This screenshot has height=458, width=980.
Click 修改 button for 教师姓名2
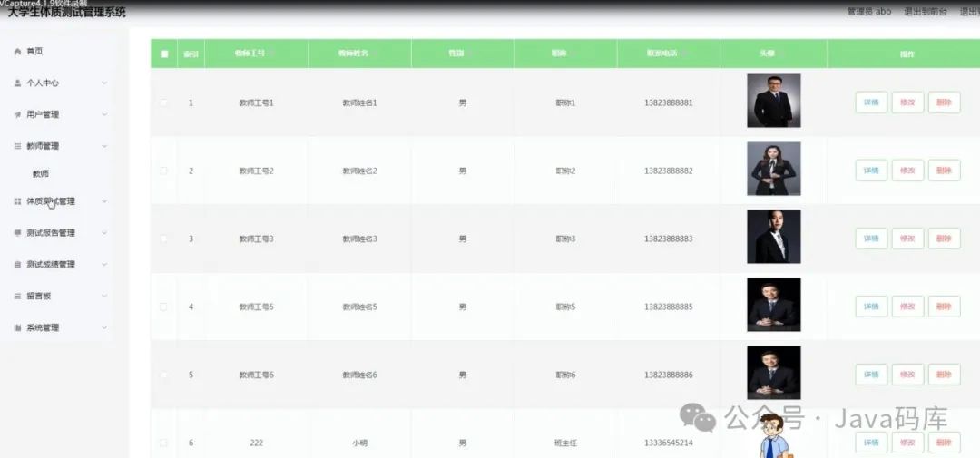click(907, 171)
